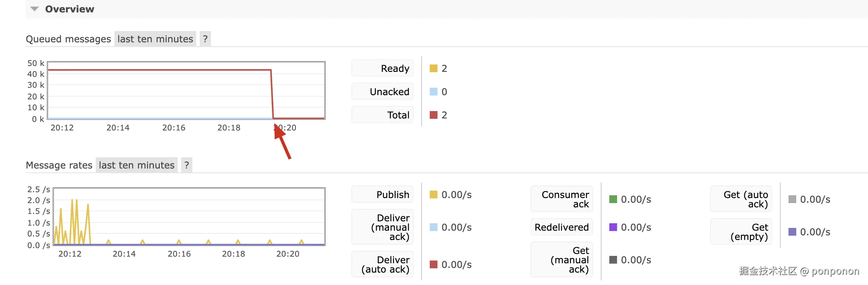The height and width of the screenshot is (285, 868).
Task: Click the green Consumer ack color square
Action: pyautogui.click(x=613, y=199)
